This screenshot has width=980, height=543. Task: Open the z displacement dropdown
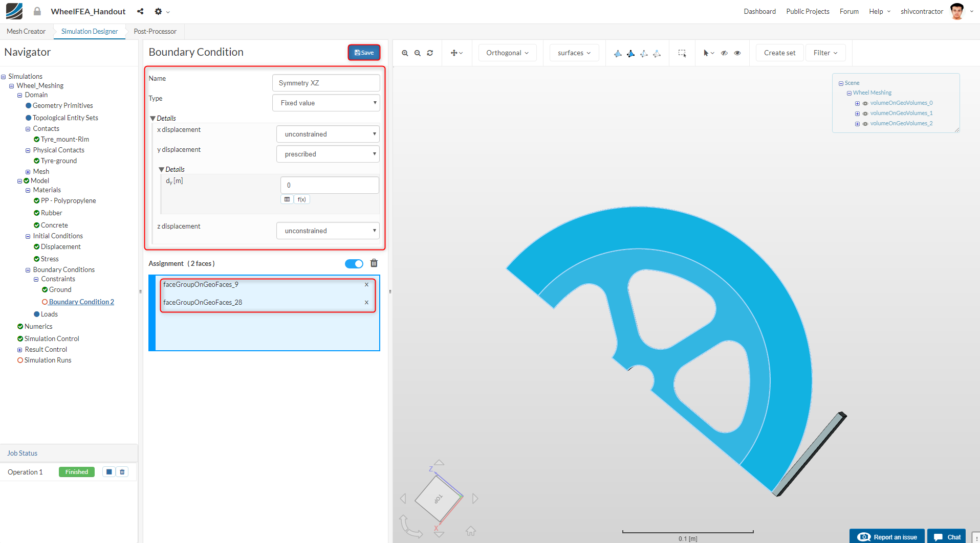click(x=328, y=231)
